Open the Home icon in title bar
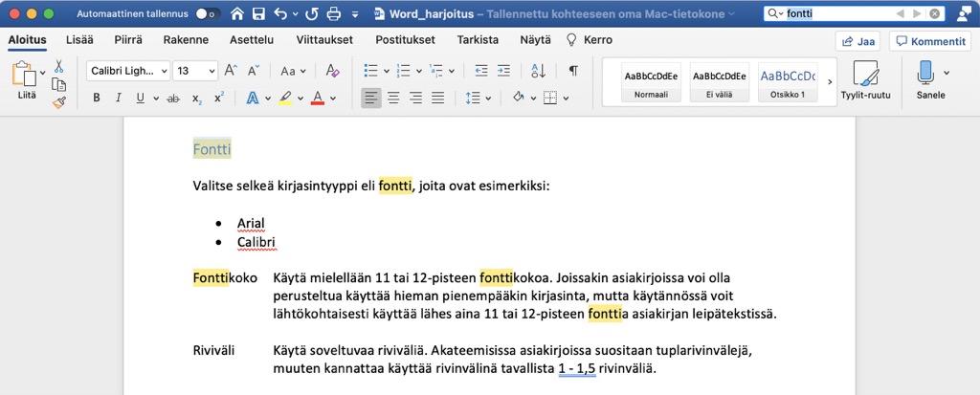This screenshot has height=395, width=980. (237, 13)
